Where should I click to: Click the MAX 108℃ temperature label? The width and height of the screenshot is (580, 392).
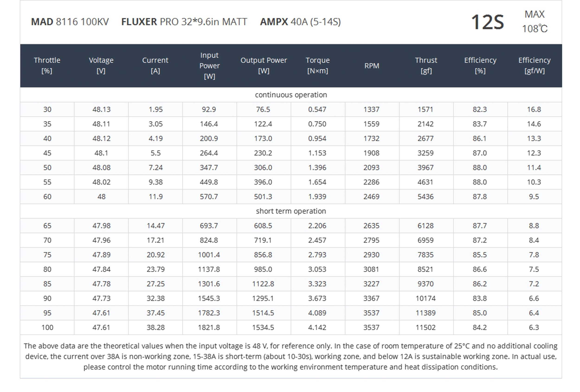[x=535, y=22]
